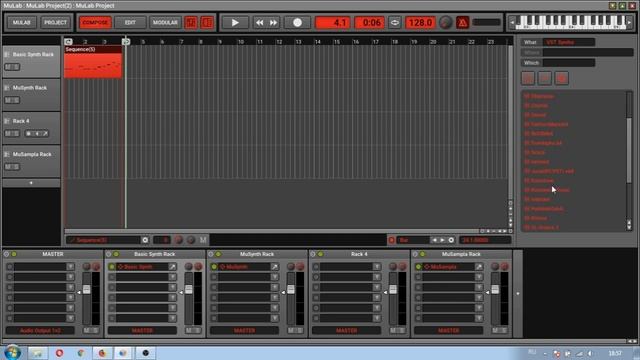Click the fast-forward transport button
The height and width of the screenshot is (360, 640).
pyautogui.click(x=273, y=22)
